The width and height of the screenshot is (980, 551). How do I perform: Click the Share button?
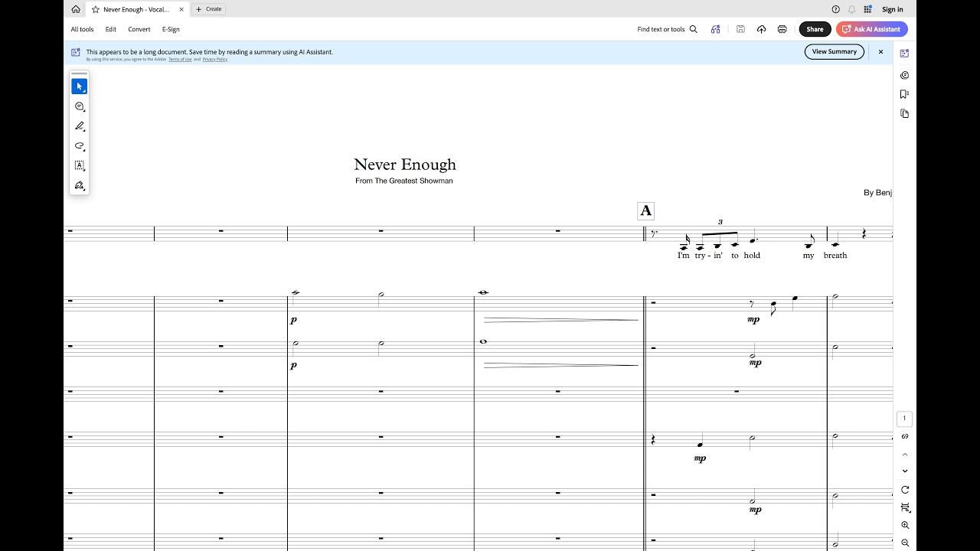tap(815, 29)
